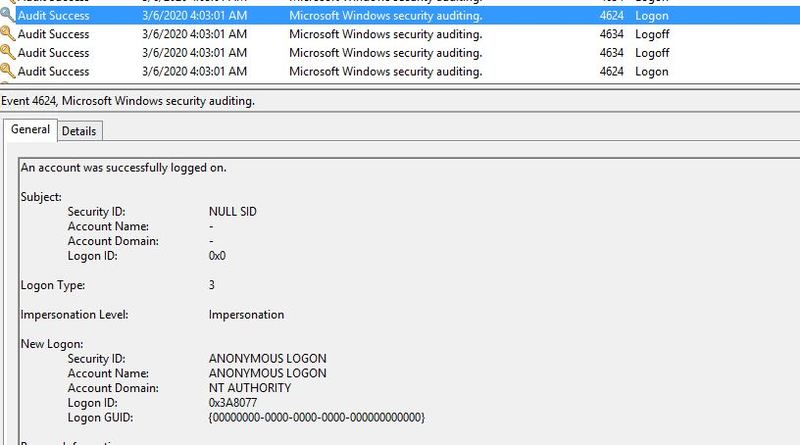Select the first Audit Success Logoff event text
Image resolution: width=800 pixels, height=445 pixels.
point(54,34)
